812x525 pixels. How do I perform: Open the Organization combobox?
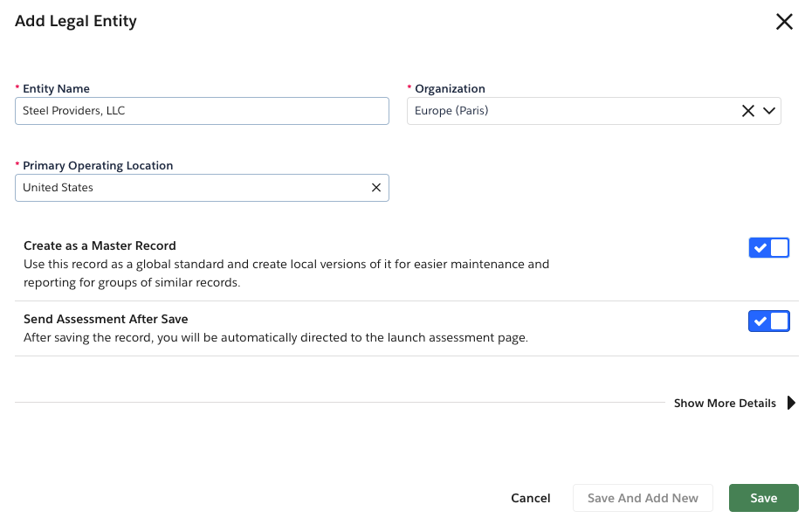(594, 111)
